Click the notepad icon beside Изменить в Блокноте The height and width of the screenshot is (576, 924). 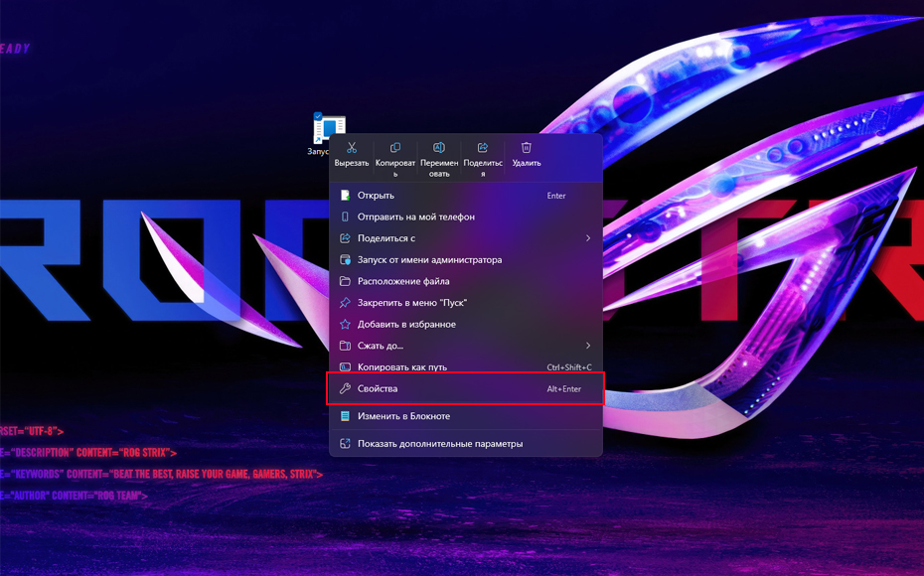point(346,416)
